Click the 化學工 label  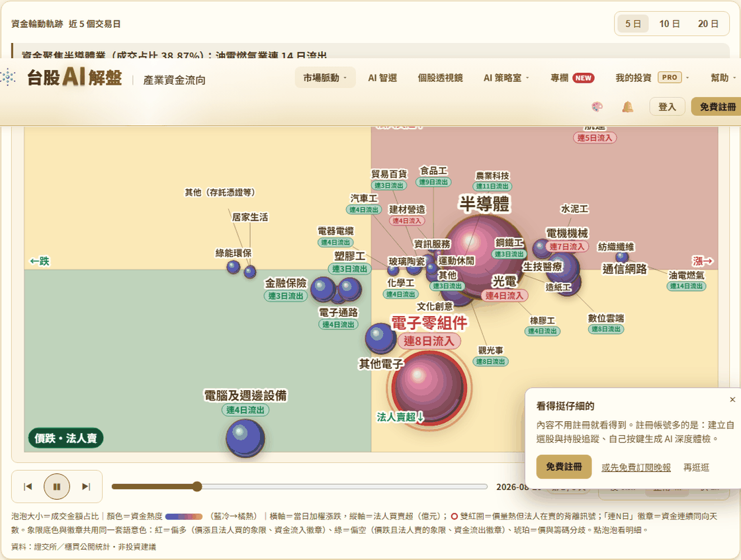(x=401, y=283)
